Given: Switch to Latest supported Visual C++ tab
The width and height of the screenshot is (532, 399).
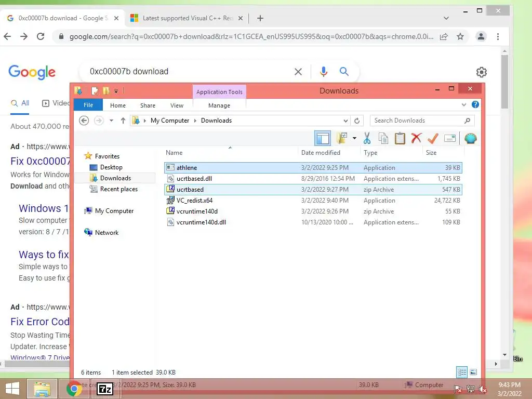Looking at the screenshot, I should point(187,18).
